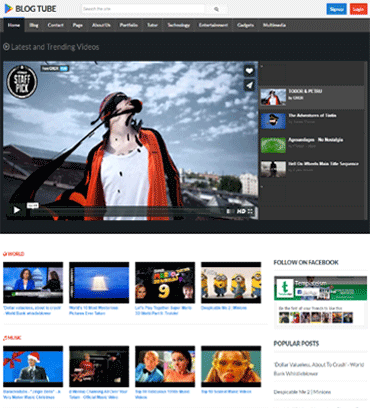
Task: Open Let's Play Together Super Mario link
Action: (163, 311)
